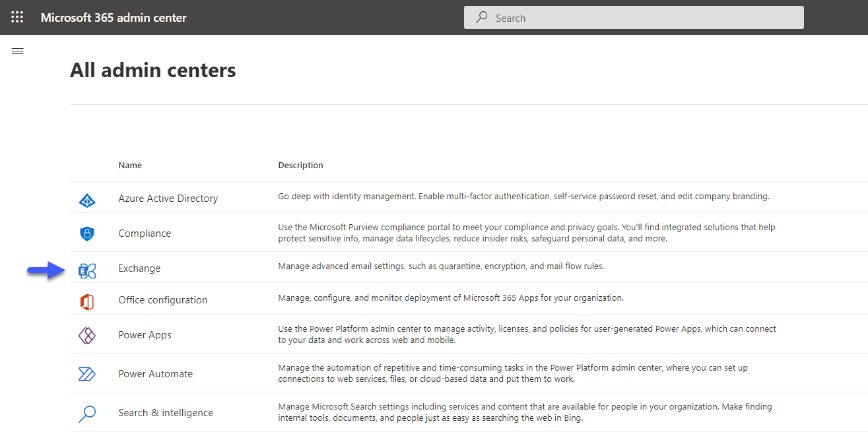The image size is (868, 432).
Task: Click the Exchange icon
Action: tap(87, 270)
